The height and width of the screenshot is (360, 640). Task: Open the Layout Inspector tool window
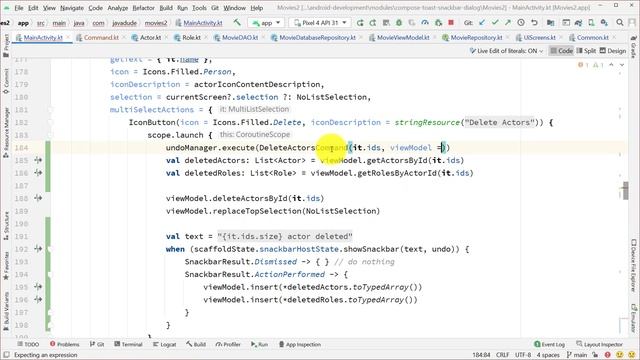point(599,344)
